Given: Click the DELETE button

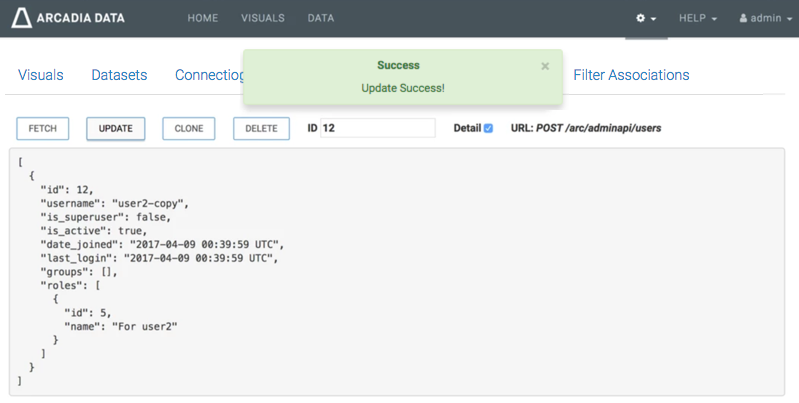Looking at the screenshot, I should 261,128.
